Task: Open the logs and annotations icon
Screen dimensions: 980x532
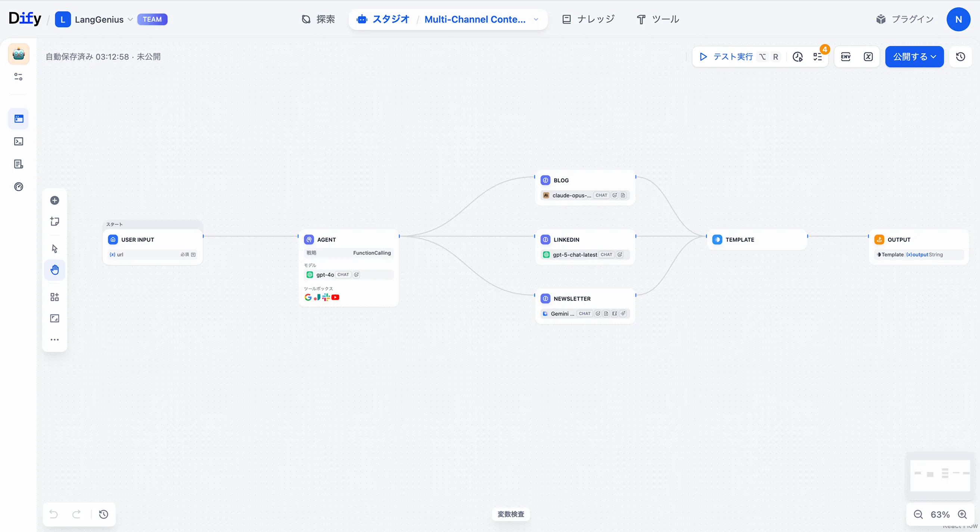Action: click(19, 164)
